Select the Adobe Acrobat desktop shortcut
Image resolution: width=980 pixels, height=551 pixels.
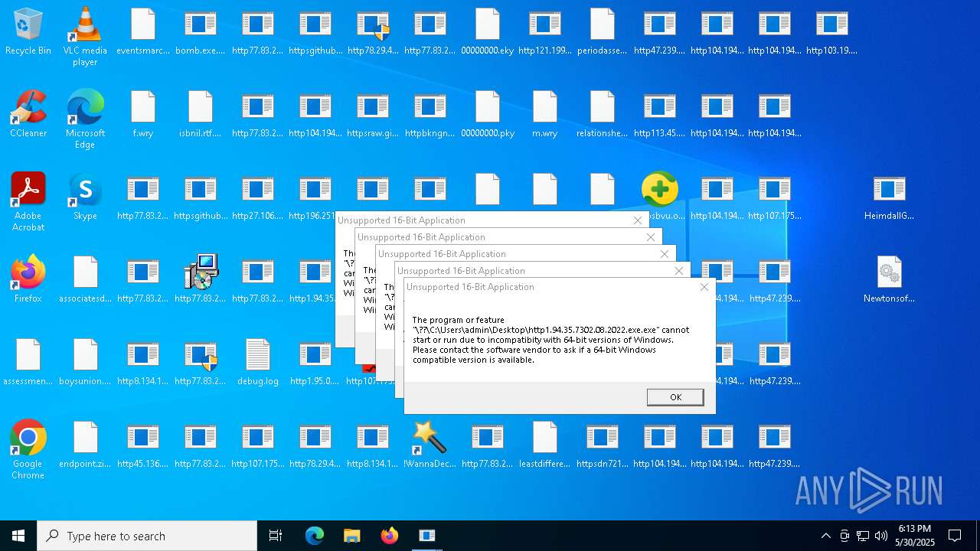(28, 202)
